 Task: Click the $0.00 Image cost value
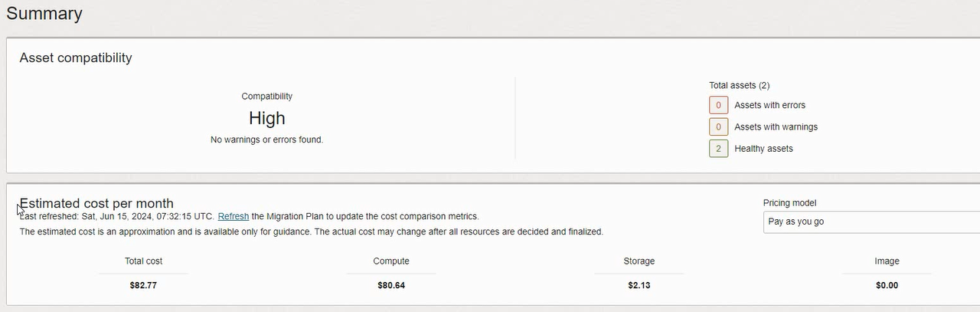point(887,285)
